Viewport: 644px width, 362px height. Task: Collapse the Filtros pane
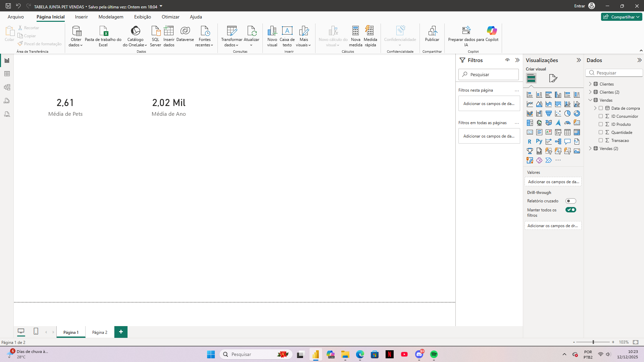point(517,60)
